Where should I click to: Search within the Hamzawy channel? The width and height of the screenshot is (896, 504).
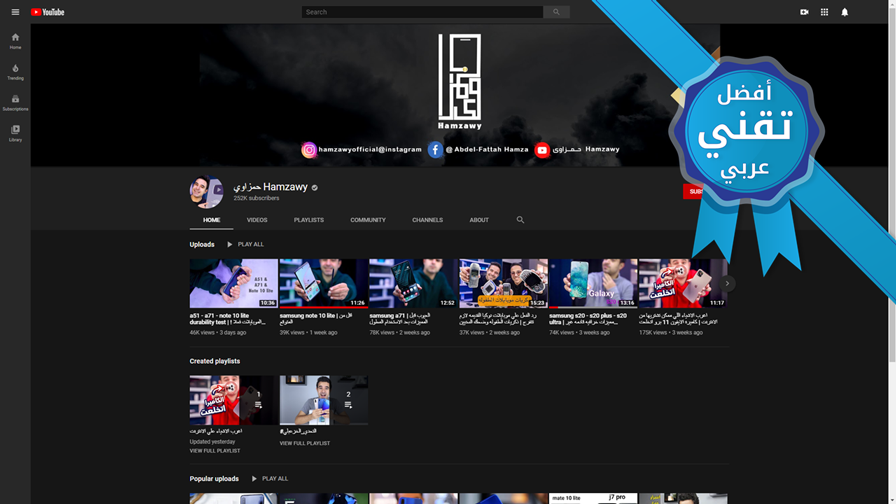pos(520,219)
